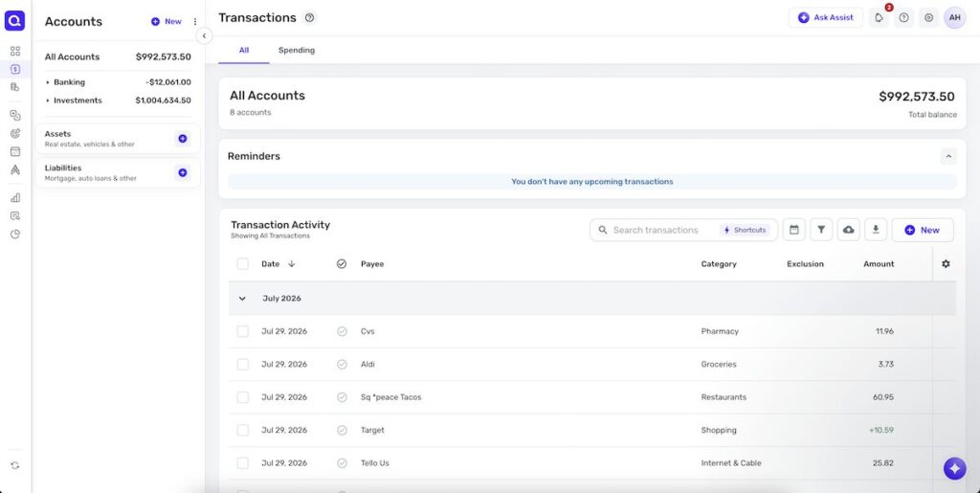
Task: Open the Assets card
Action: tap(118, 139)
